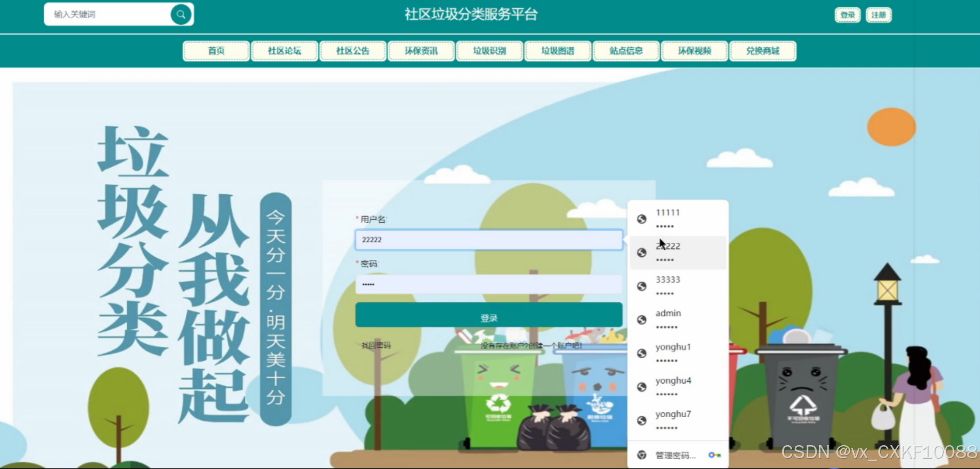This screenshot has width=980, height=469.
Task: Click globe icon beside 33333 entry
Action: point(642,286)
